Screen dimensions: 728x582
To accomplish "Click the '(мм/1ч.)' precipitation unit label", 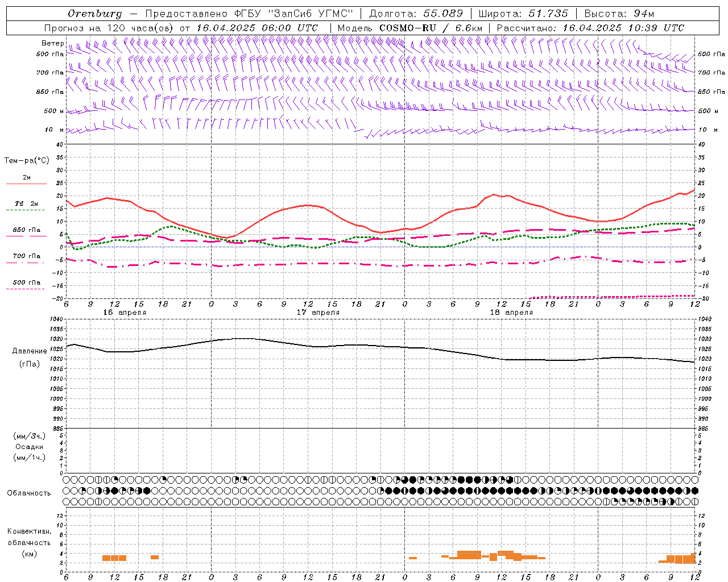I will pyautogui.click(x=30, y=458).
